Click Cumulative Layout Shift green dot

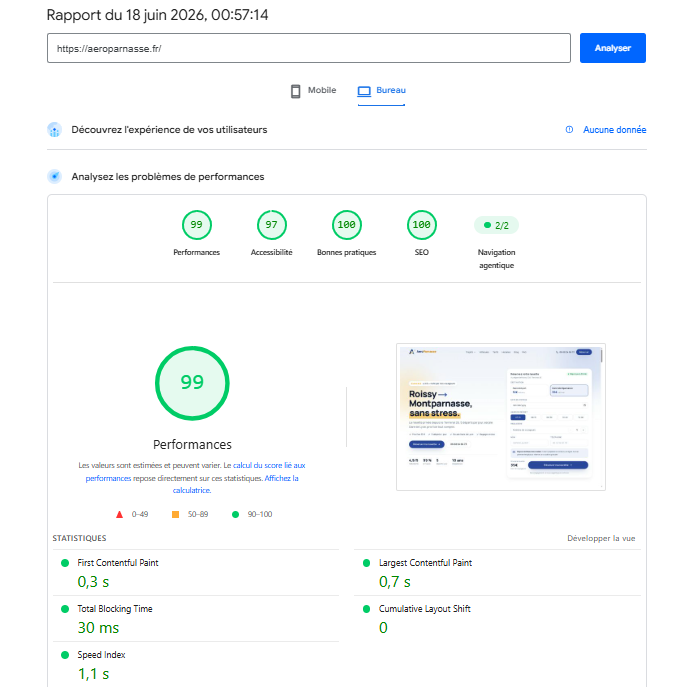pyautogui.click(x=366, y=609)
